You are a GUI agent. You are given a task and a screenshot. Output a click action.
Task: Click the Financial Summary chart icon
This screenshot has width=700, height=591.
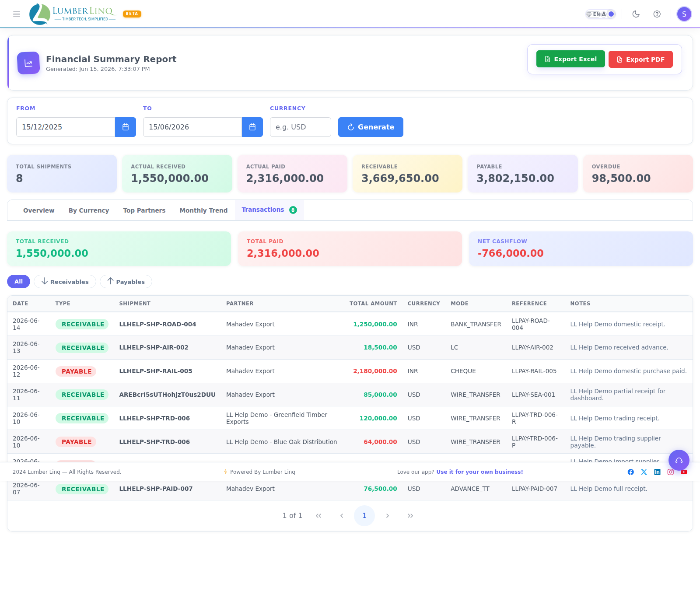click(x=28, y=63)
